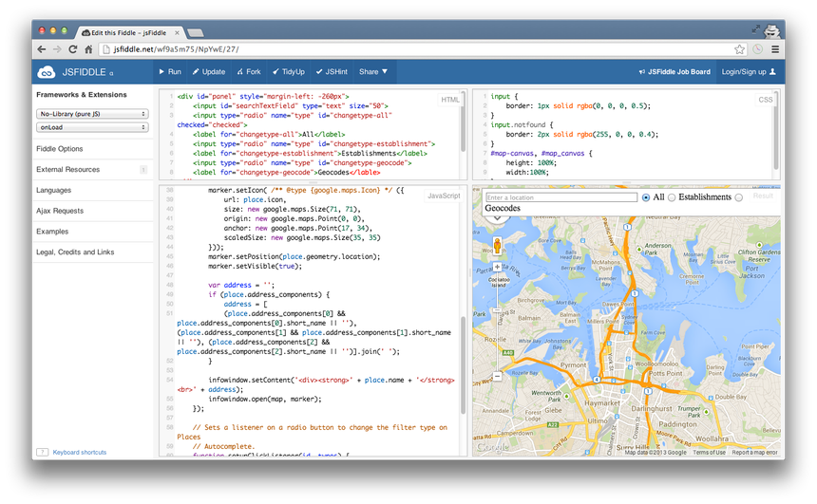Select the Establishments radio button
Viewport: 817px width, 504px height.
[x=672, y=197]
